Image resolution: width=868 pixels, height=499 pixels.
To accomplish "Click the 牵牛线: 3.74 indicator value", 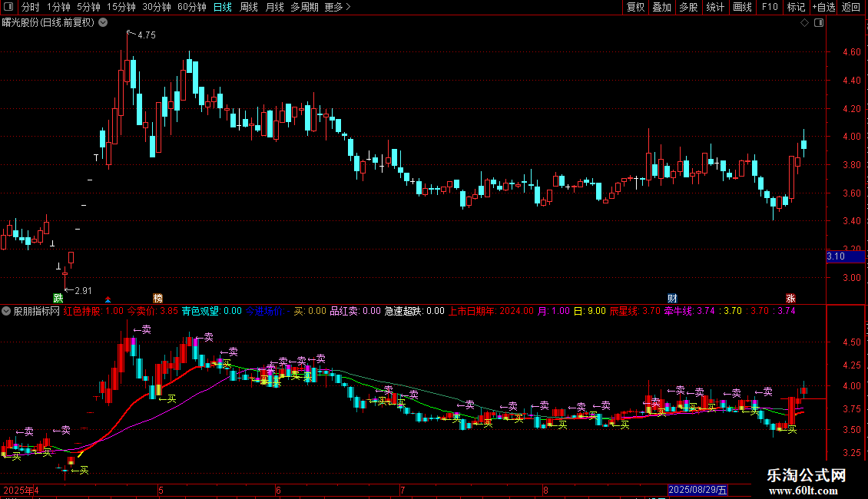I will (690, 311).
